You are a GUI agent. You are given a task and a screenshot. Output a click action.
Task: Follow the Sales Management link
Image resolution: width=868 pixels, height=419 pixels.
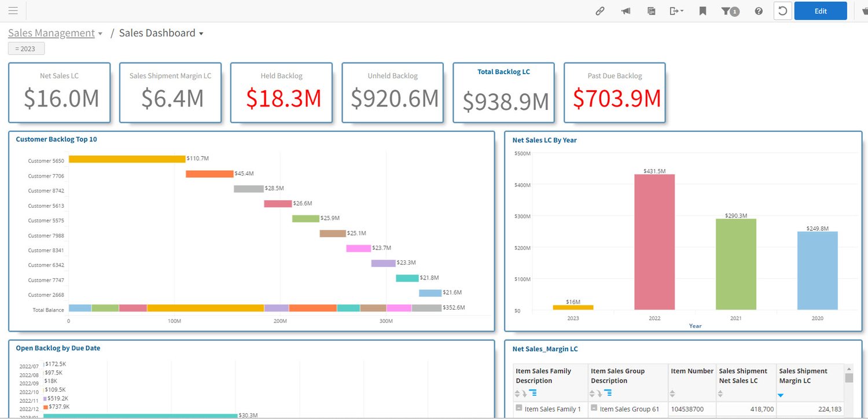pyautogui.click(x=51, y=33)
